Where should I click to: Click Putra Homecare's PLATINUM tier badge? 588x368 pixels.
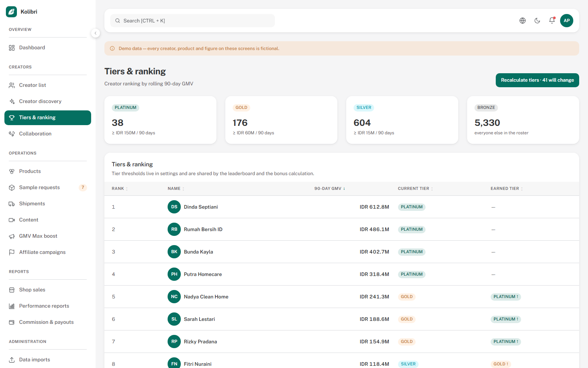pyautogui.click(x=412, y=274)
